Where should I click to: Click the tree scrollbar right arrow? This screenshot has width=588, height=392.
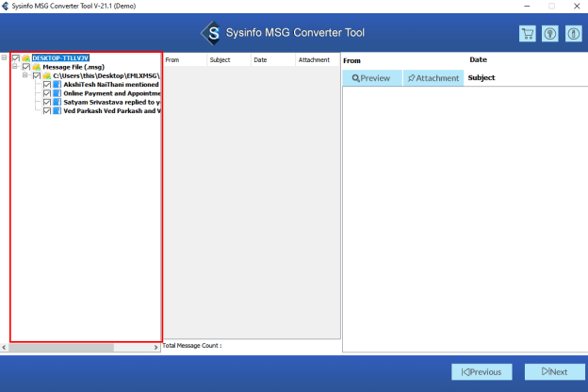[x=156, y=348]
